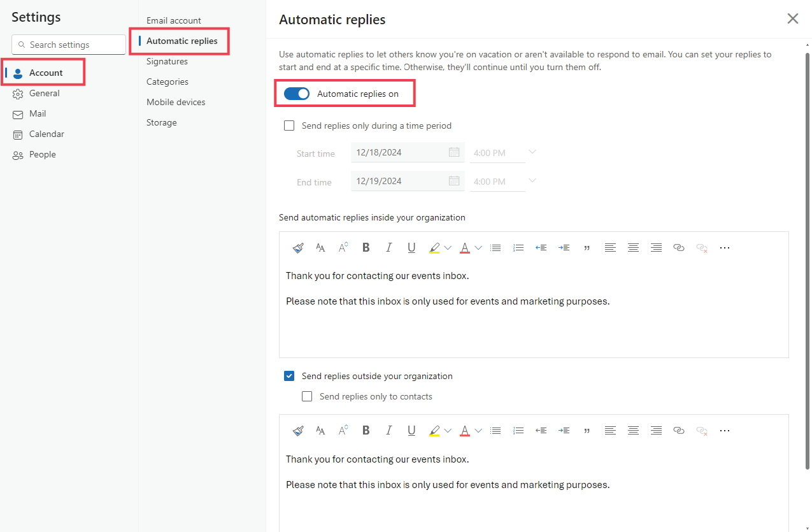Select the remove link icon
The height and width of the screenshot is (532, 812).
pos(701,247)
